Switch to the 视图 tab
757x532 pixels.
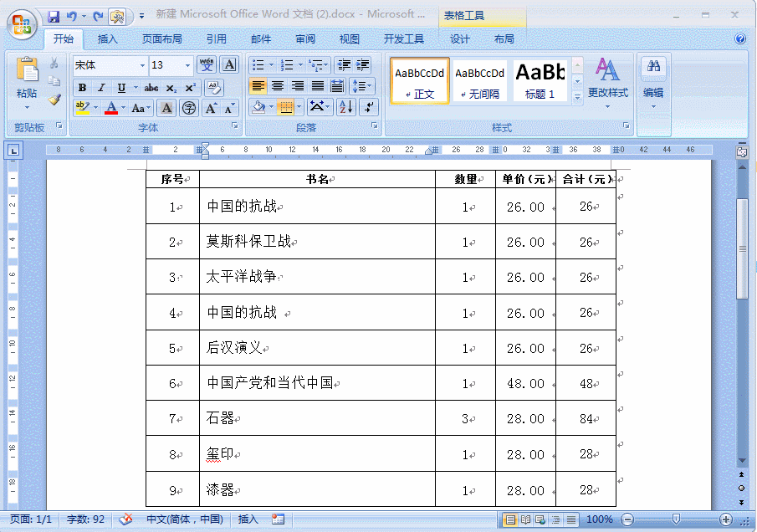349,39
